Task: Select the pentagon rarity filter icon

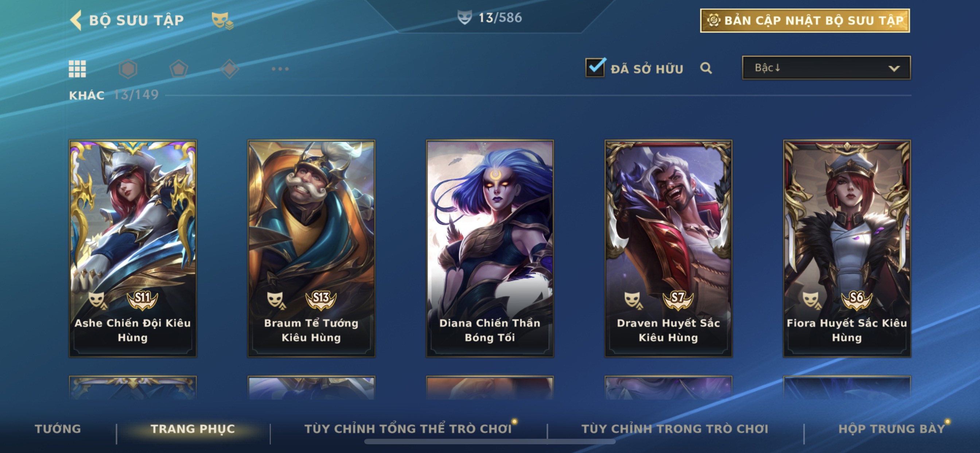Action: tap(178, 69)
